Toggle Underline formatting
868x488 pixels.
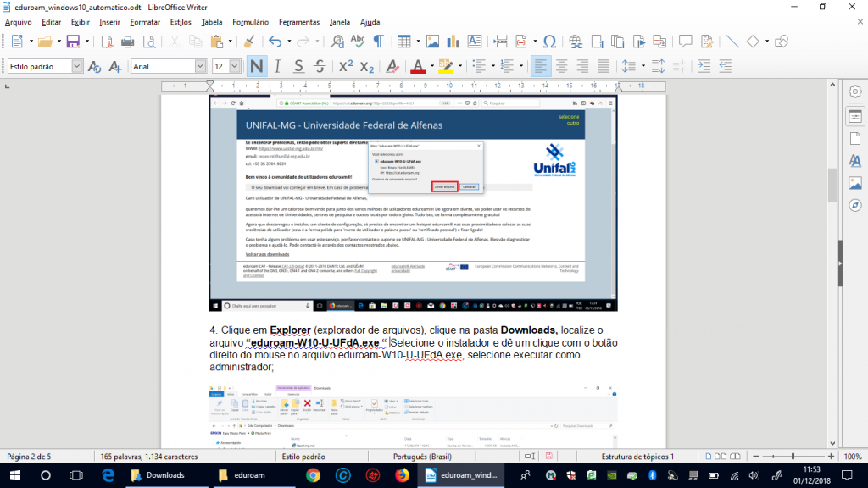tap(298, 66)
